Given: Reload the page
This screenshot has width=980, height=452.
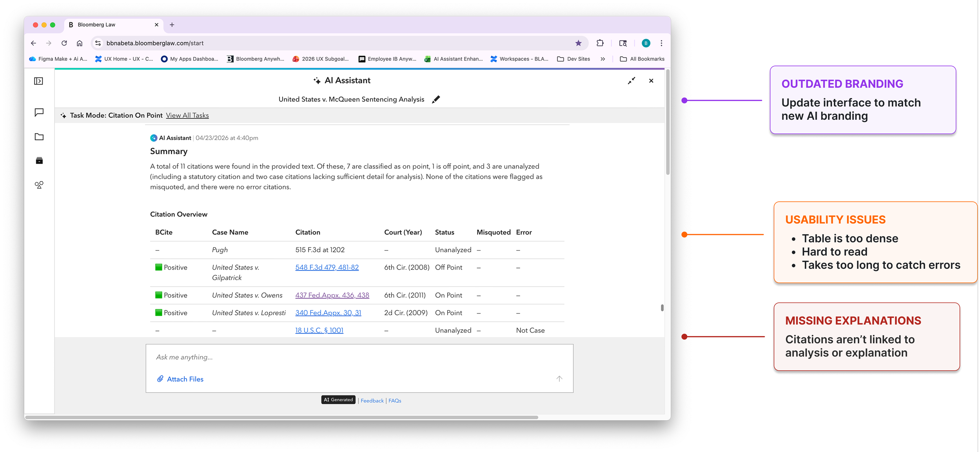Looking at the screenshot, I should (64, 43).
